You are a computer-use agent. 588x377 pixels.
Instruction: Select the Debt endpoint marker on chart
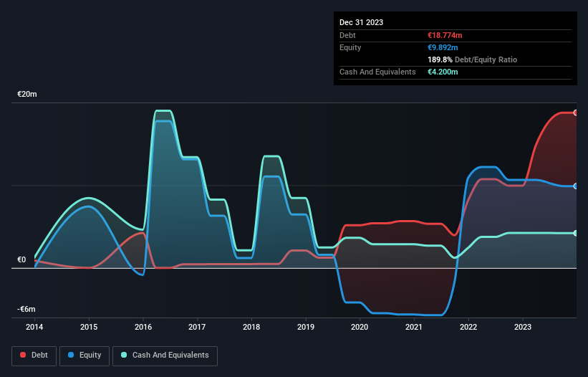(576, 113)
